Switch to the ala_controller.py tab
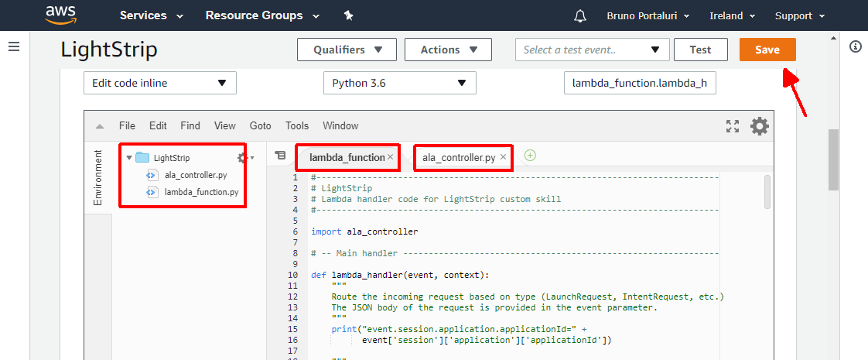Image resolution: width=868 pixels, height=360 pixels. coord(458,157)
